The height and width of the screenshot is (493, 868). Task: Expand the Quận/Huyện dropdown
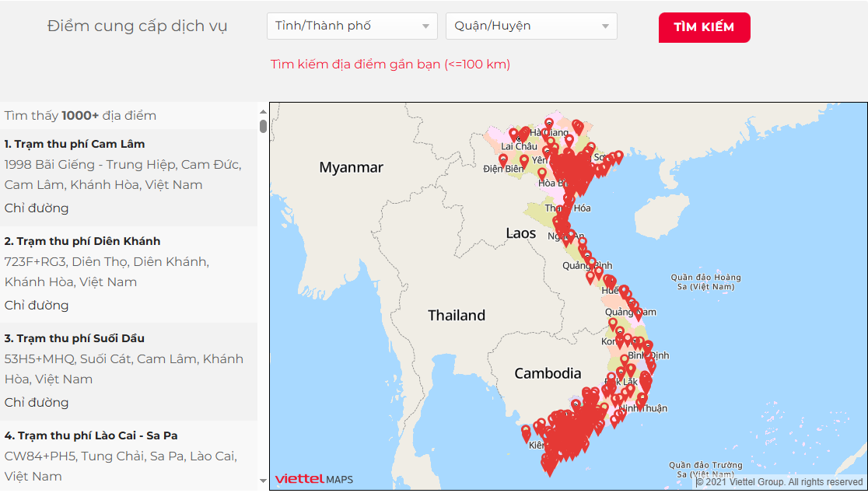coord(531,26)
